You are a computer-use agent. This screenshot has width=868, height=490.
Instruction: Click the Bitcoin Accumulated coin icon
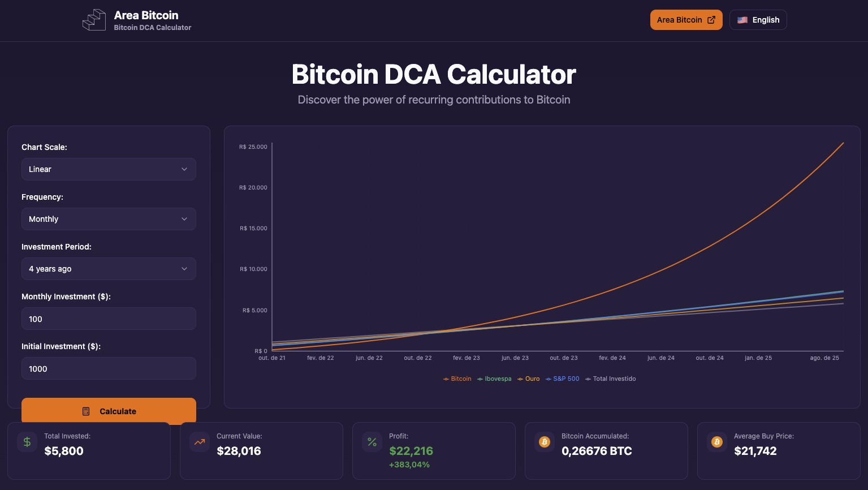(545, 442)
